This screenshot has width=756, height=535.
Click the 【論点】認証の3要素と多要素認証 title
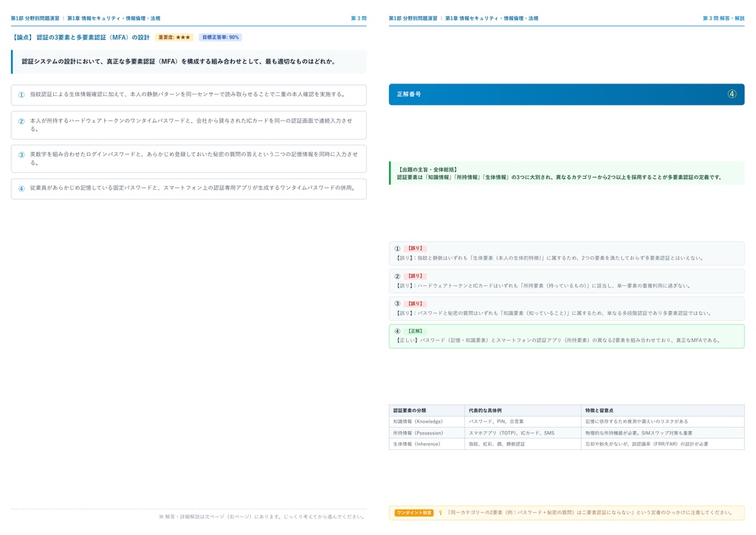click(80, 37)
